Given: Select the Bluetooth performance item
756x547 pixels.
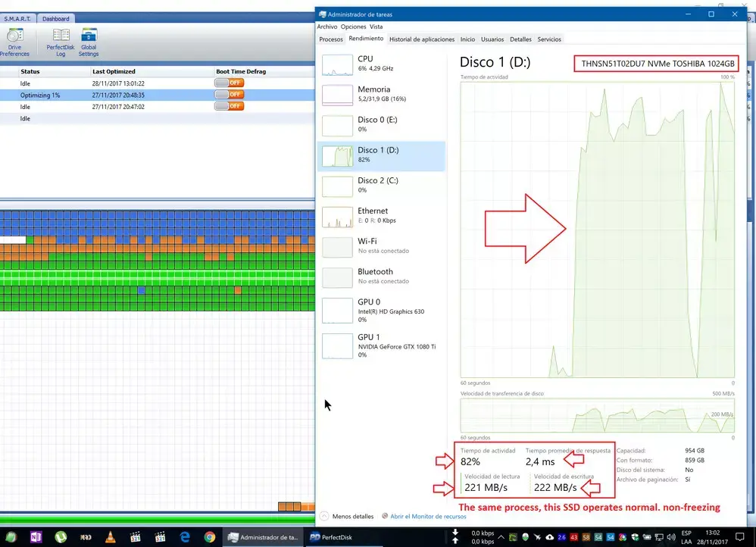Looking at the screenshot, I should click(x=381, y=277).
